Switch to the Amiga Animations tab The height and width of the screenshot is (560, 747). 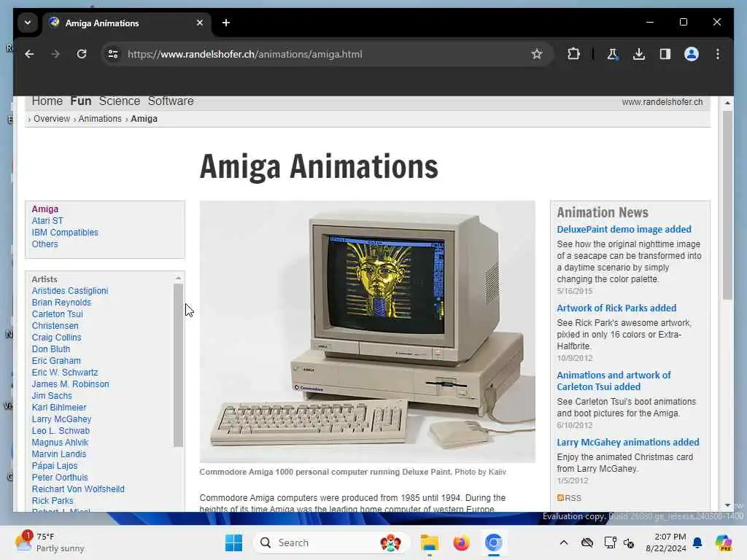pos(128,23)
